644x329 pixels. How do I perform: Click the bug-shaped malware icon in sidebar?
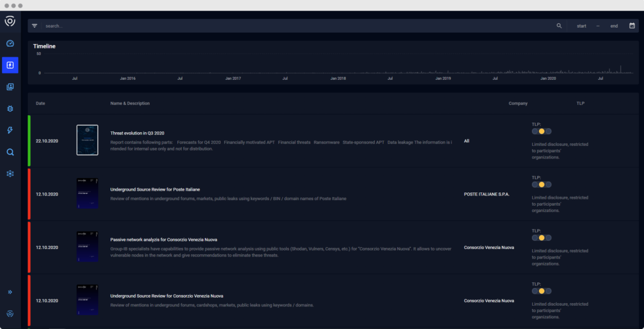(x=10, y=108)
